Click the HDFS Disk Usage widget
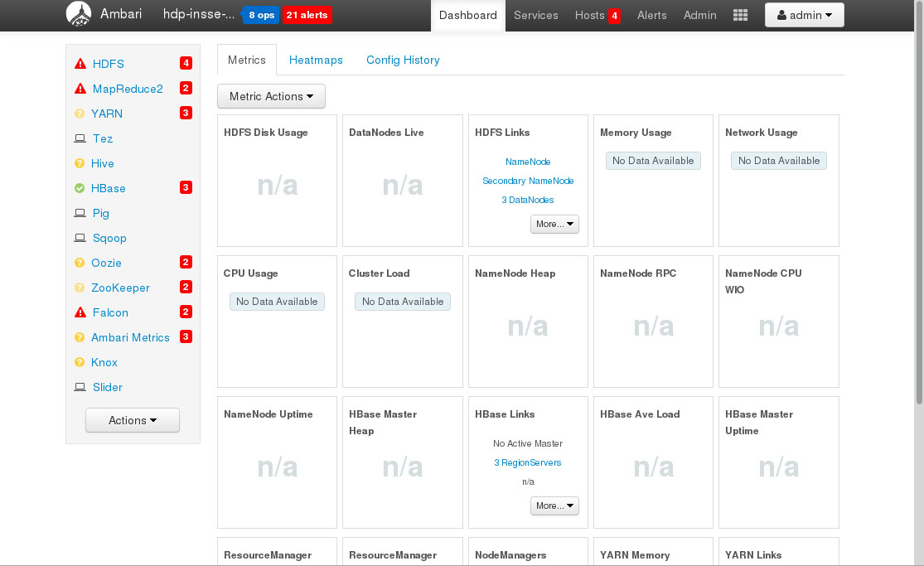 pos(277,181)
